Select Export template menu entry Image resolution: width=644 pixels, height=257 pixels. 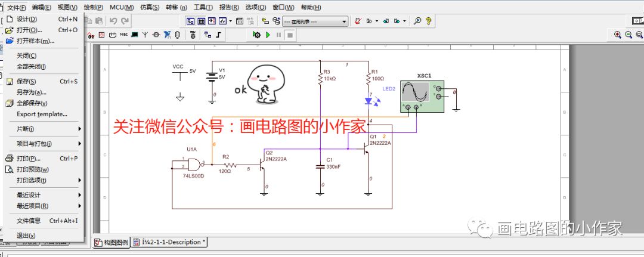[44, 114]
